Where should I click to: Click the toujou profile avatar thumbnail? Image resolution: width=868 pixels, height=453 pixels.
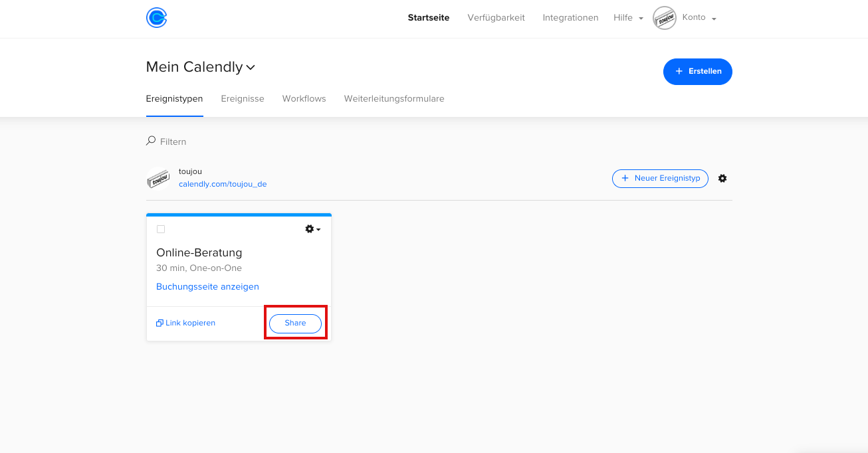pyautogui.click(x=158, y=179)
